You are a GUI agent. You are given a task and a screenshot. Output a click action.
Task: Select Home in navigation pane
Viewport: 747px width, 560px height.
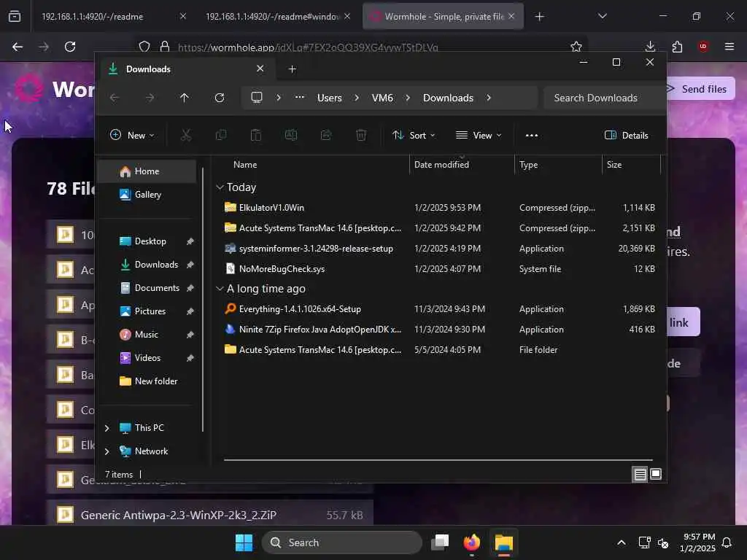pos(147,171)
